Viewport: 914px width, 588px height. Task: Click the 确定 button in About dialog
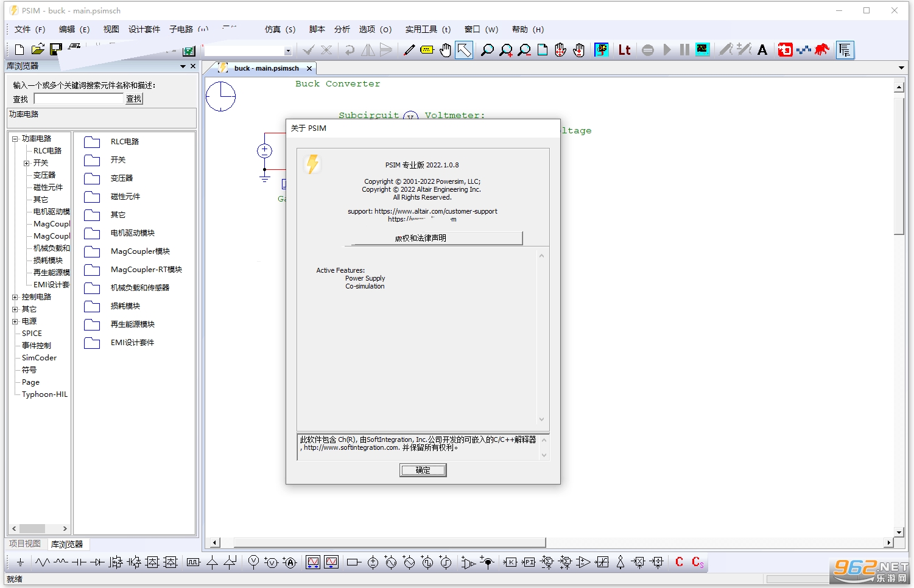click(x=423, y=470)
